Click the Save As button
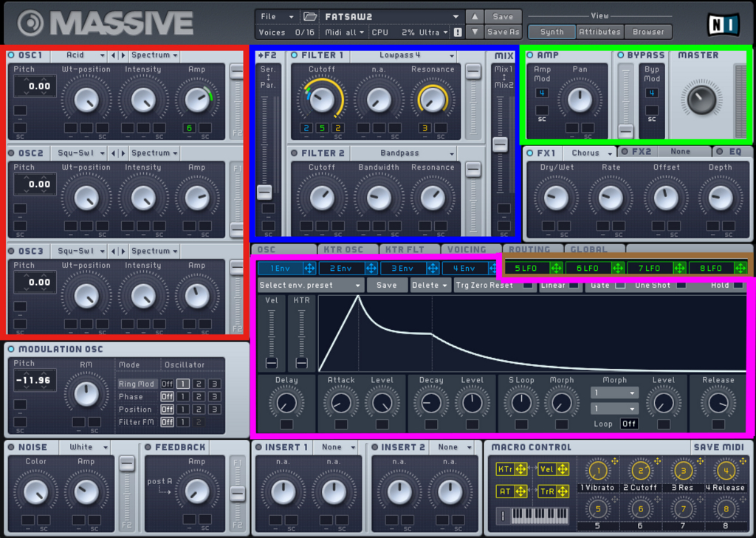 click(x=503, y=32)
